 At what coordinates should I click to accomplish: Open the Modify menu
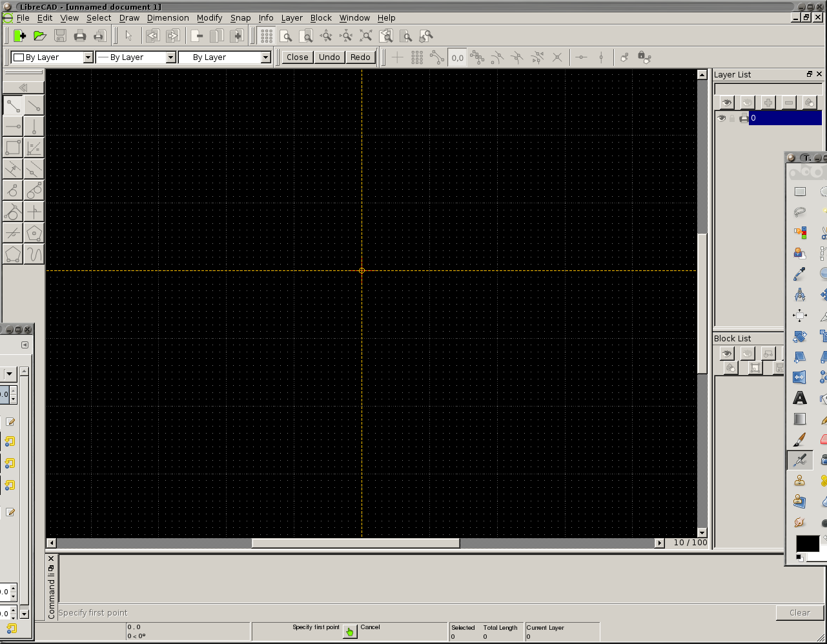[209, 18]
